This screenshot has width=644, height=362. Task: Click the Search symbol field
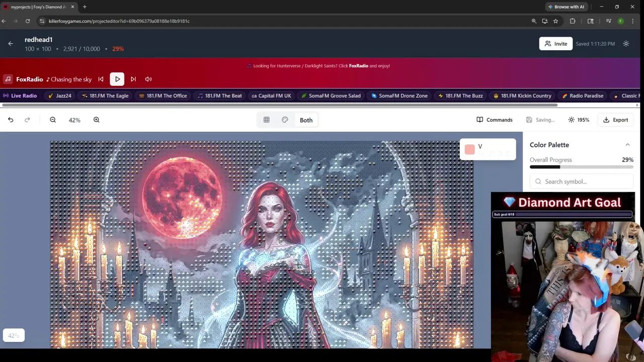(582, 182)
